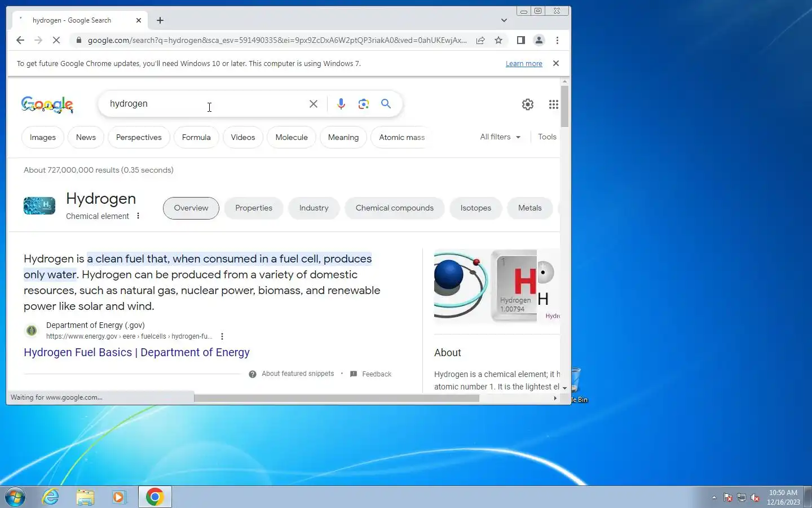
Task: Open the Google apps grid
Action: (x=554, y=104)
